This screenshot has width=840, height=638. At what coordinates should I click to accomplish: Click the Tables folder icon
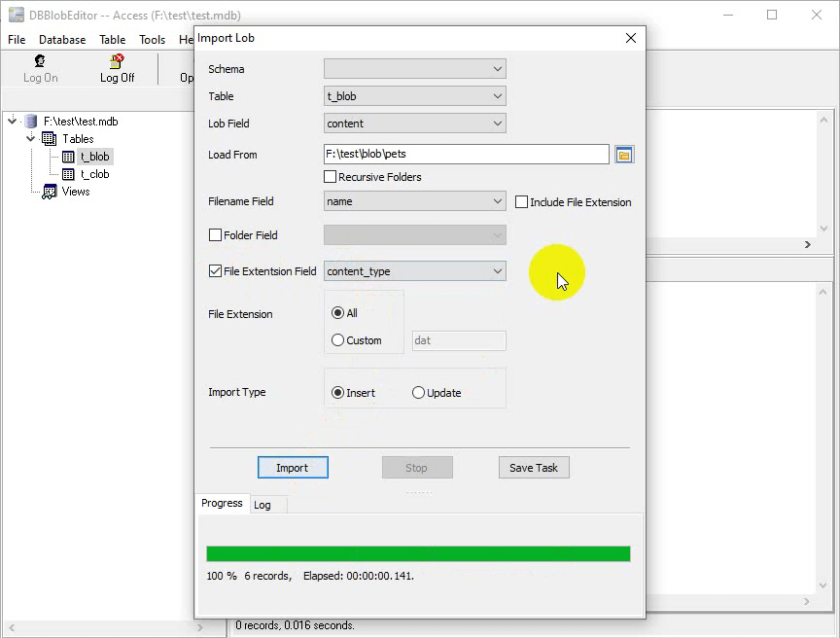point(49,139)
